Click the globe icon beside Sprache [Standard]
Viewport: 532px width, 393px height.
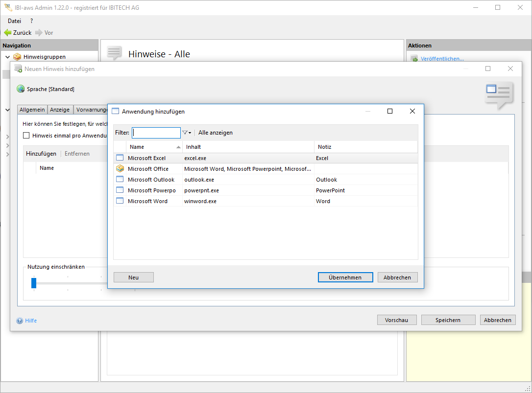pyautogui.click(x=21, y=89)
